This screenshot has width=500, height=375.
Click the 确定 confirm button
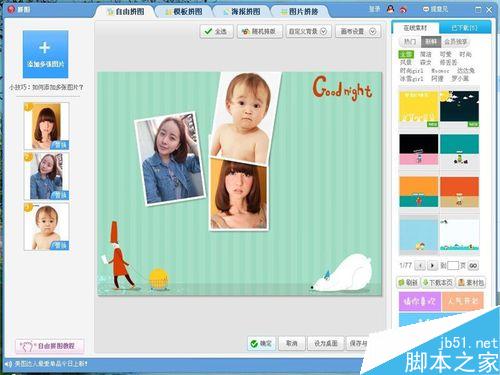point(261,343)
